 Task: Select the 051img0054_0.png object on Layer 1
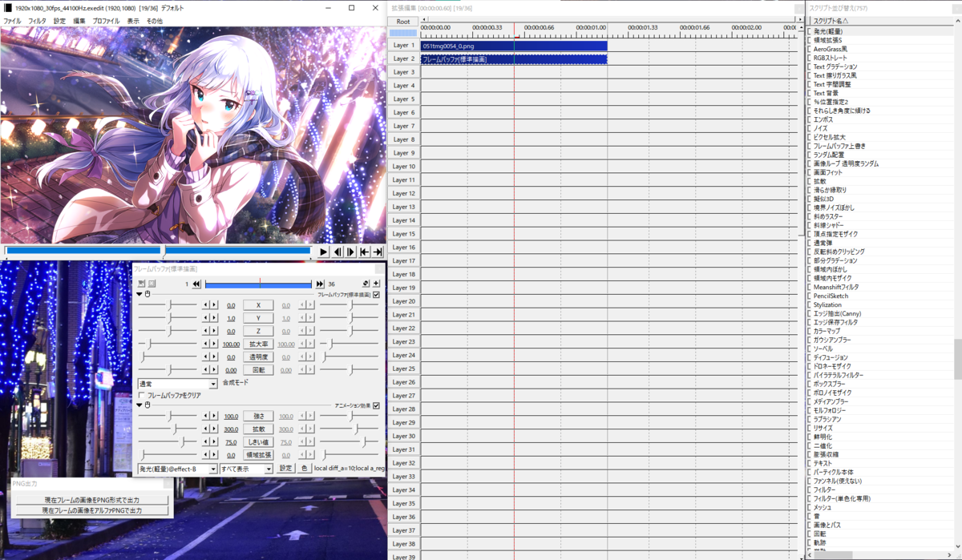[x=514, y=46]
